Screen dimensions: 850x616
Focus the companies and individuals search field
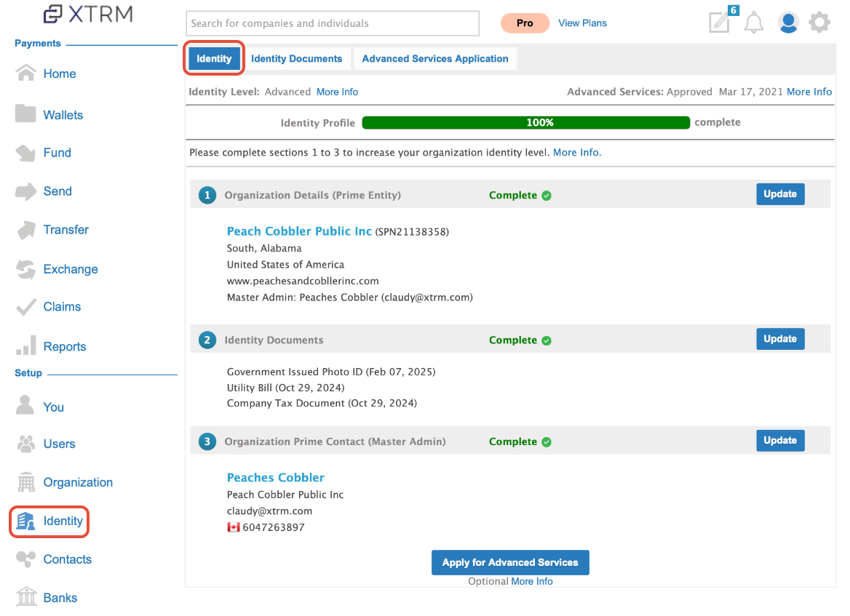(x=333, y=23)
